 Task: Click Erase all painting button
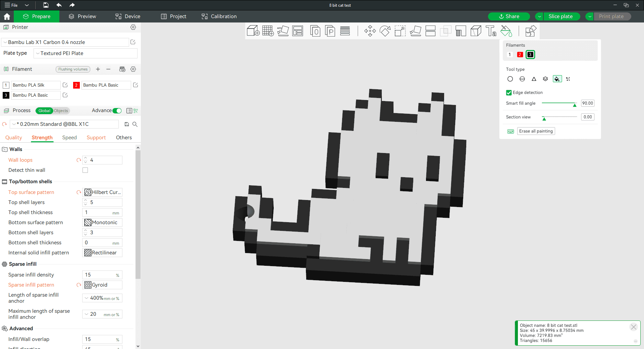536,131
